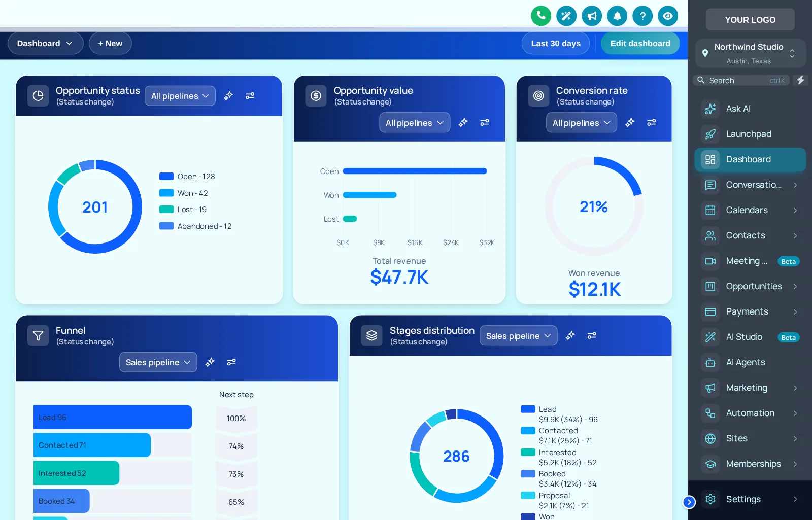Click AI sparkle icon on Funnel card
This screenshot has height=520, width=812.
[210, 362]
